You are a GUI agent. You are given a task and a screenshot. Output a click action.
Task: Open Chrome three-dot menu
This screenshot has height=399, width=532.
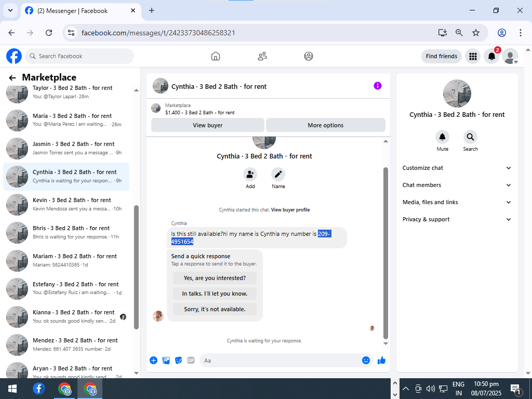pos(521,33)
